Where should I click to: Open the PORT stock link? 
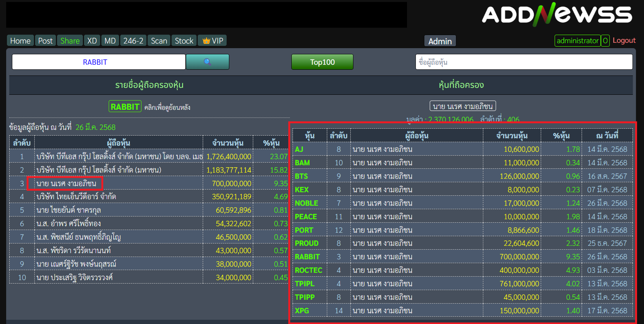(x=304, y=230)
